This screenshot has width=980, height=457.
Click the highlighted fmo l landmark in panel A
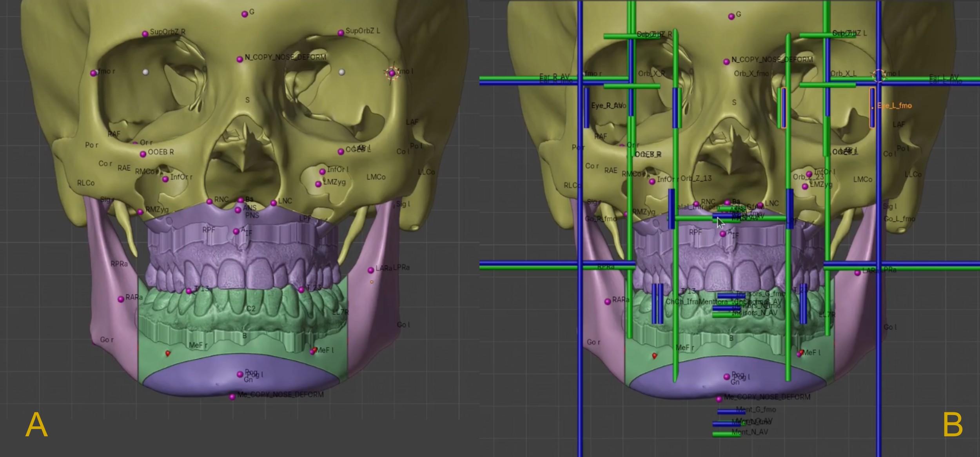(392, 73)
